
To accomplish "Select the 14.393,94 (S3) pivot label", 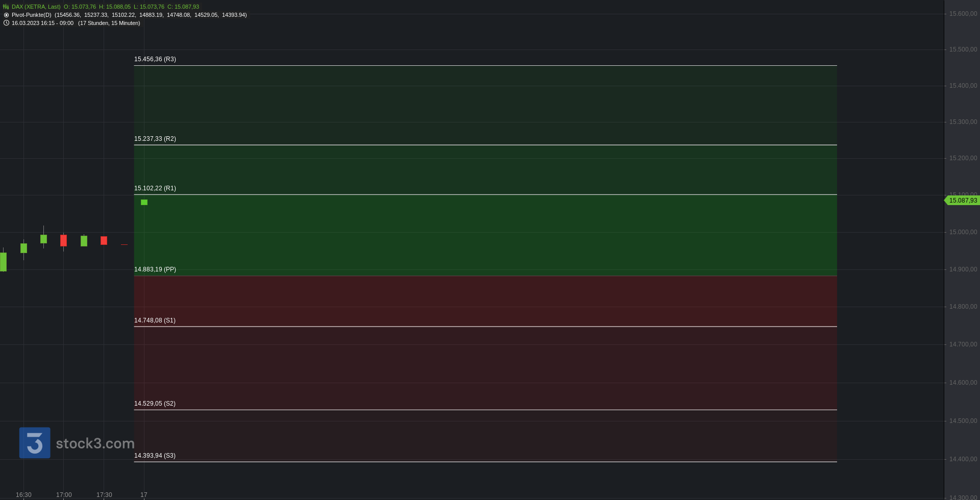I will coord(155,456).
